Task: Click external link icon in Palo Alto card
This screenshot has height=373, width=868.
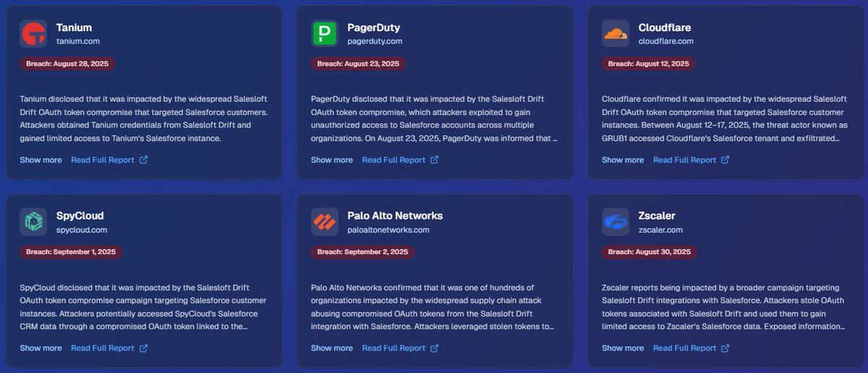Action: (434, 348)
